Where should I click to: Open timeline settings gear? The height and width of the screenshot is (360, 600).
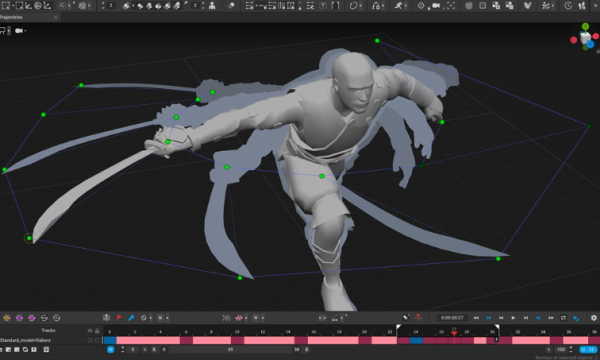593,318
